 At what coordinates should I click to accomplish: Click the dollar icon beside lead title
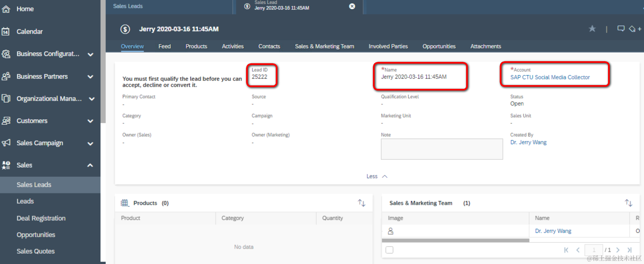point(125,29)
